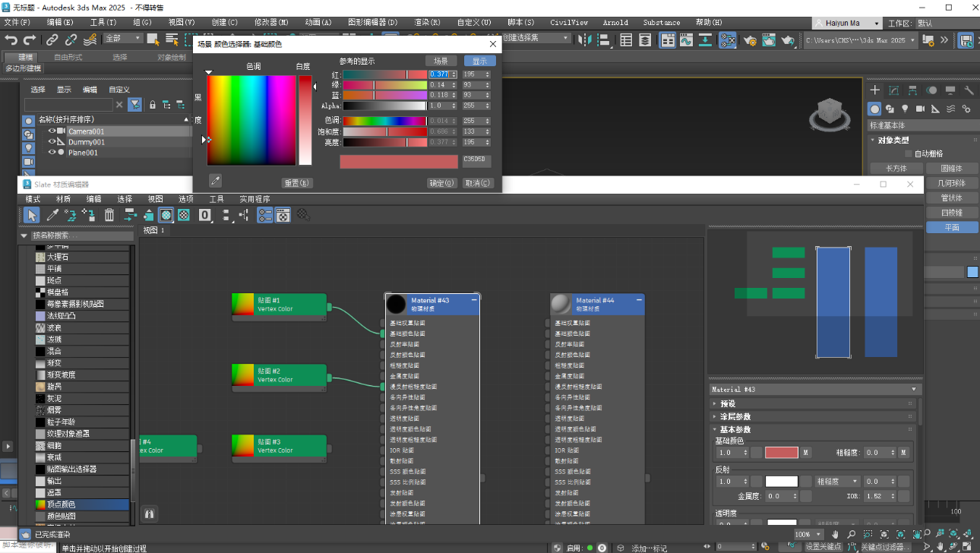Click the render teapot icon
The image size is (980, 553).
click(788, 39)
